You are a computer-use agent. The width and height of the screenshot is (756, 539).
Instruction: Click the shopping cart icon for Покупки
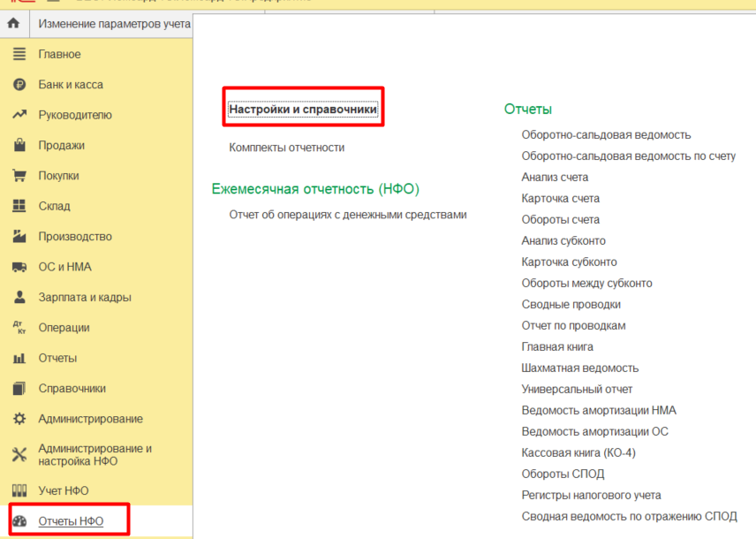tap(19, 176)
